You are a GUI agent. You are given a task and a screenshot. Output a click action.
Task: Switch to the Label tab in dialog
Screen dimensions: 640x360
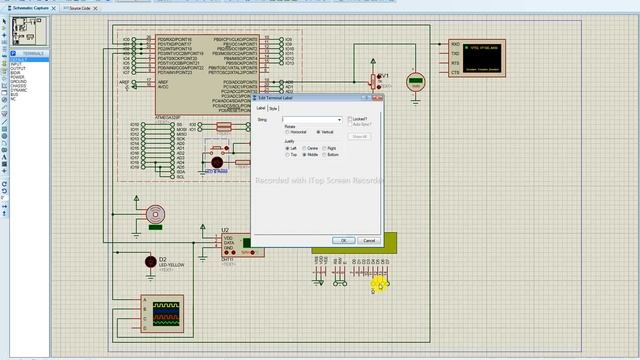(260, 108)
